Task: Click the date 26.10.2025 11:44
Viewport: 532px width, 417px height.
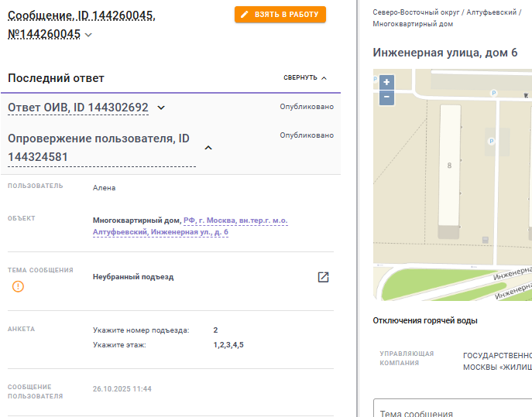Action: point(122,389)
